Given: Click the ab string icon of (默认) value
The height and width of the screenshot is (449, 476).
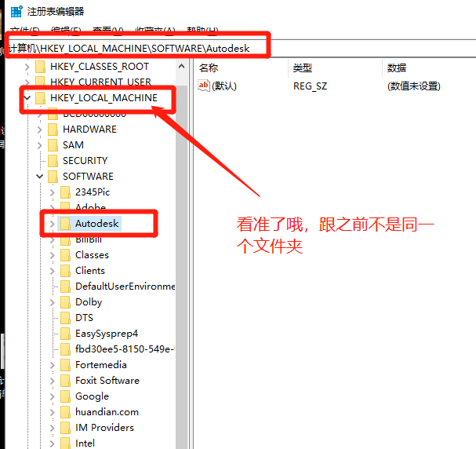Looking at the screenshot, I should (x=203, y=86).
